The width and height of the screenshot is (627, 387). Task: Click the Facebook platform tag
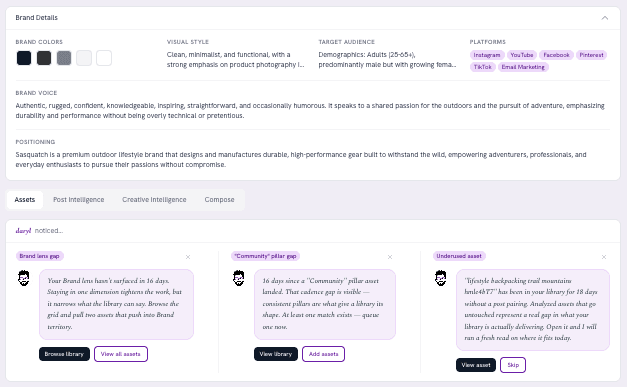click(x=556, y=55)
